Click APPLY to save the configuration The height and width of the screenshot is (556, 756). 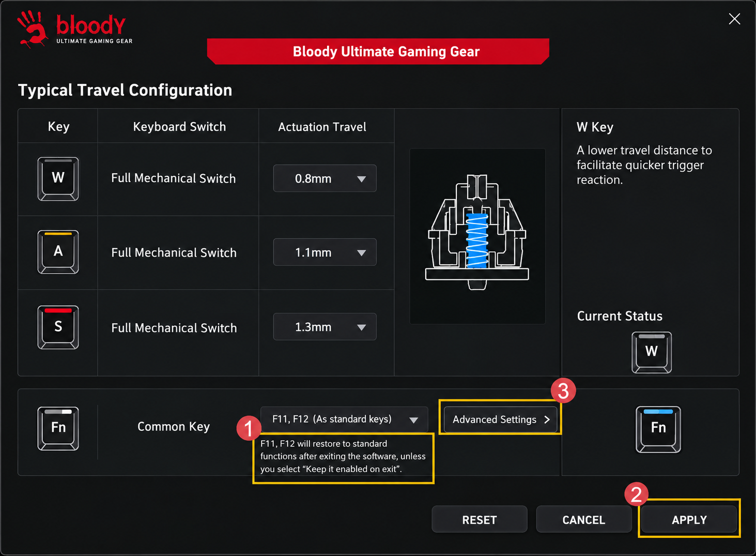[689, 520]
